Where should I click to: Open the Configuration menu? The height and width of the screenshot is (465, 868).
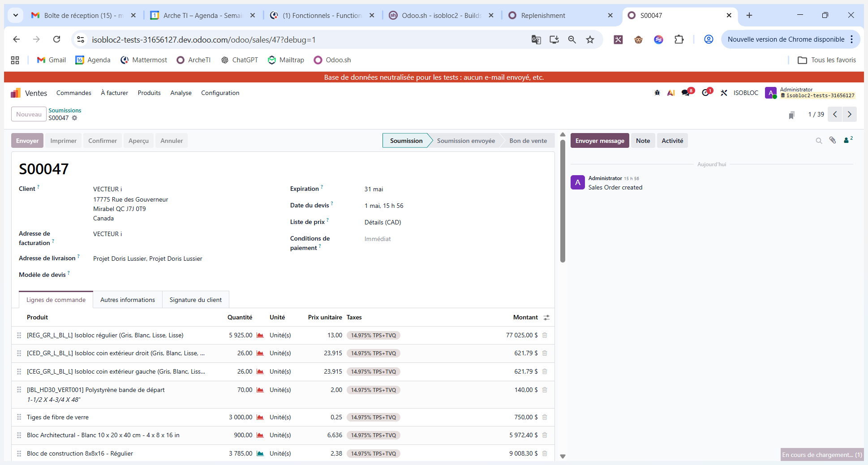220,93
